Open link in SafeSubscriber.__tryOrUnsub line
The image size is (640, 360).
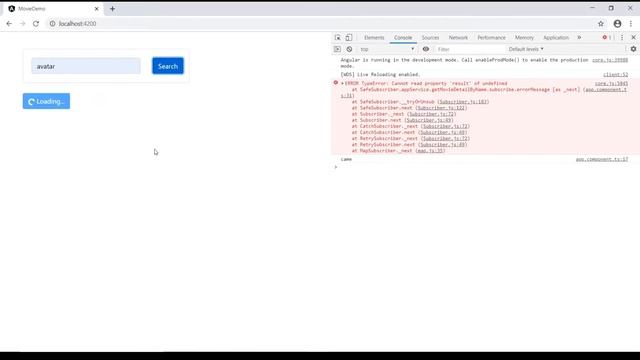click(463, 102)
